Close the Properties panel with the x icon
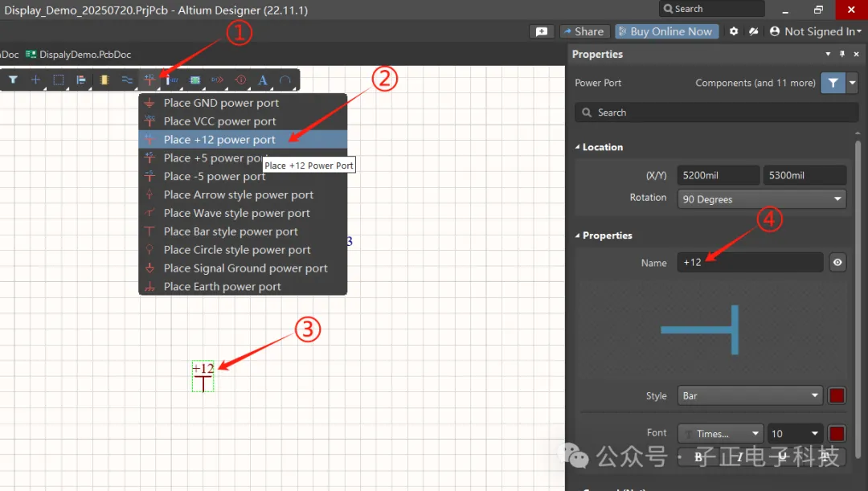The height and width of the screenshot is (491, 868). click(x=857, y=55)
